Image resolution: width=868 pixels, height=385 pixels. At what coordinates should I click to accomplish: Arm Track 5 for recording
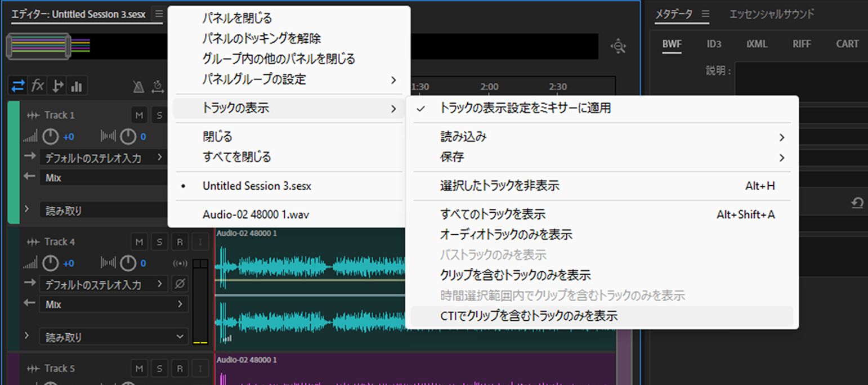(x=180, y=369)
